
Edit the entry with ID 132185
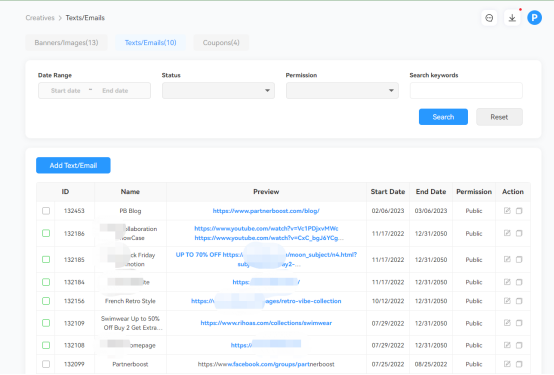[x=507, y=259]
